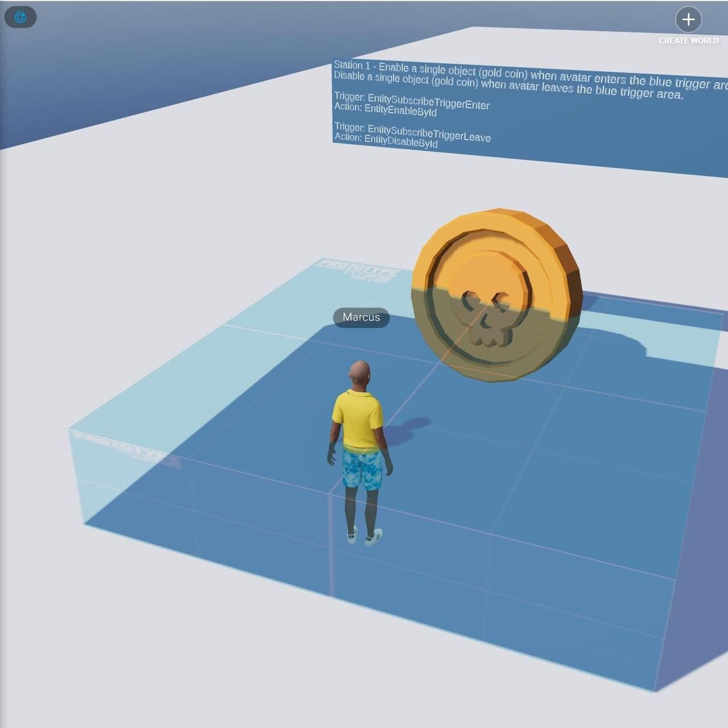Click the EntitySubscribeTriggerLeave trigger line
The image size is (728, 728).
pos(412,132)
